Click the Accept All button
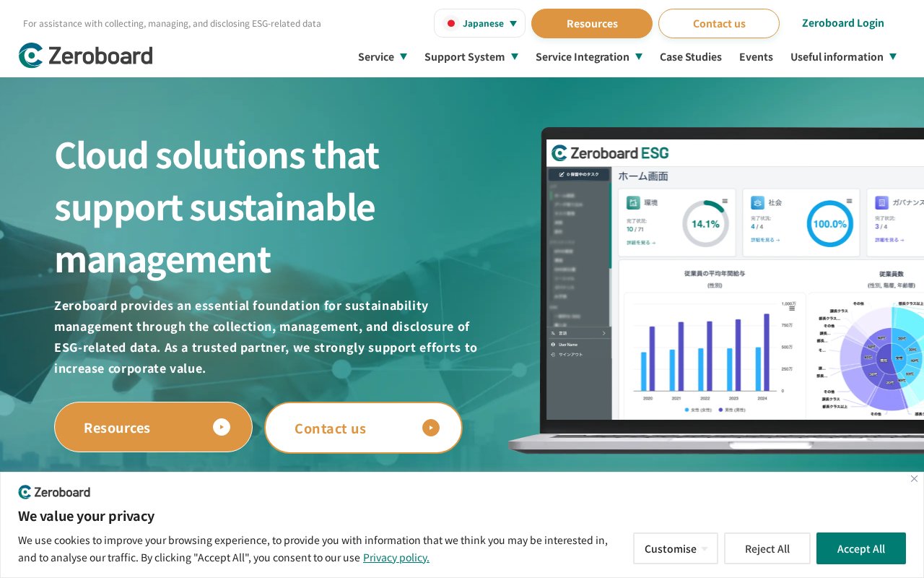 (861, 548)
